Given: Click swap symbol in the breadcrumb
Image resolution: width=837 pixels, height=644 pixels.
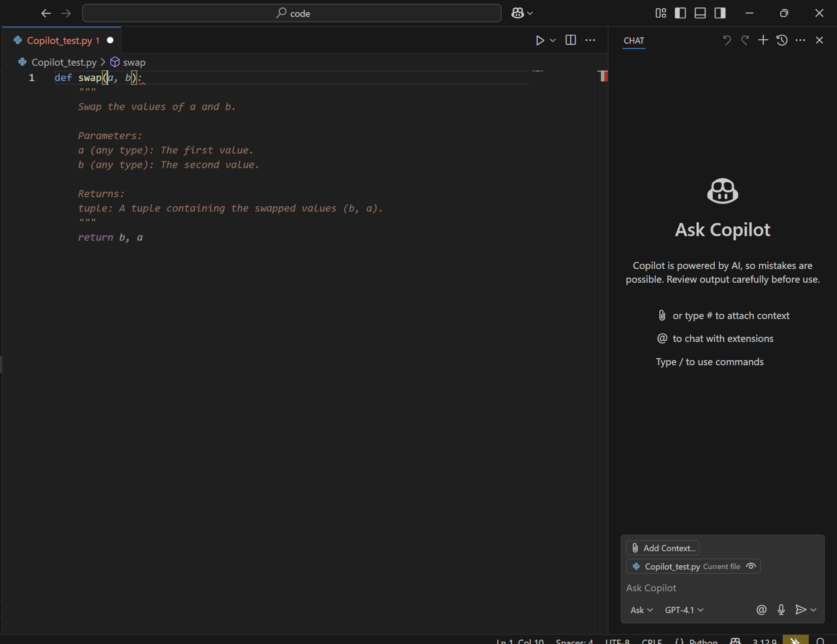Looking at the screenshot, I should click(134, 62).
